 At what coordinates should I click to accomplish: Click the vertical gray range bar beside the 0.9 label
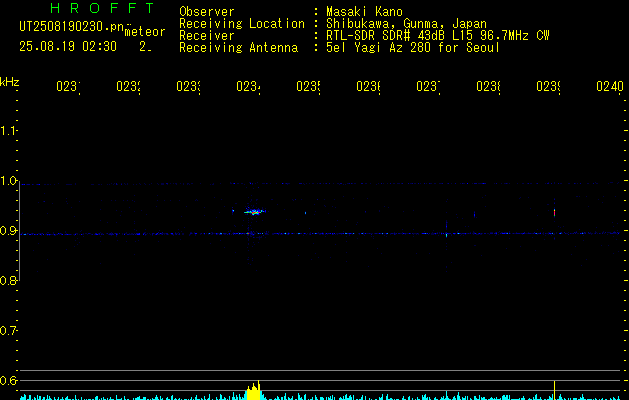[19, 232]
